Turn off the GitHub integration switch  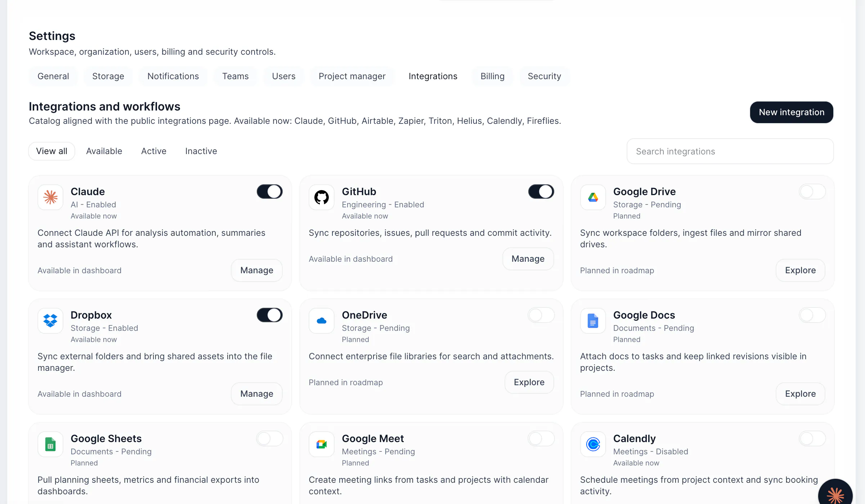(x=541, y=192)
